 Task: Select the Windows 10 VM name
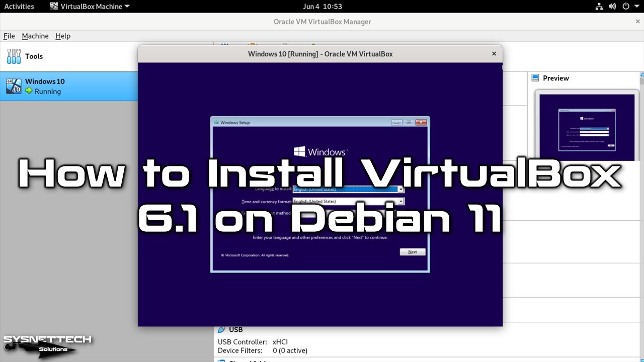tap(45, 81)
